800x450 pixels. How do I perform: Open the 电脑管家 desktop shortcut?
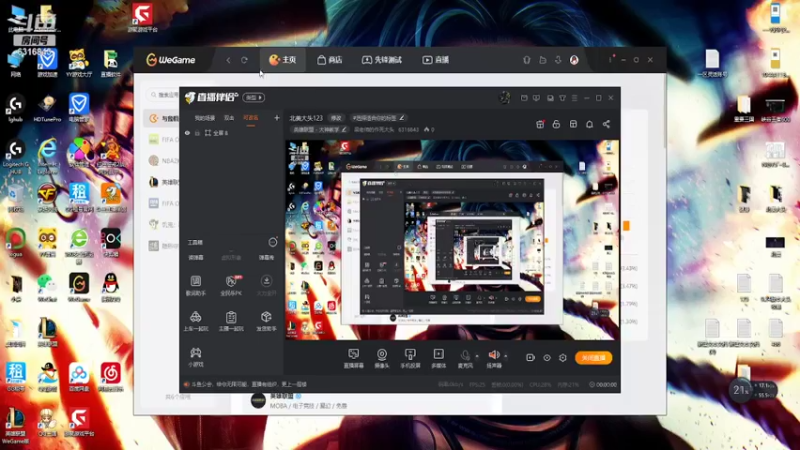[x=79, y=108]
